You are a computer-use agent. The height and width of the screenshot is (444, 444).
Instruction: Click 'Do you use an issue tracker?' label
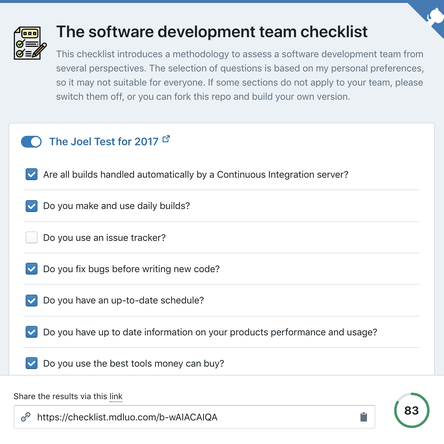point(104,238)
